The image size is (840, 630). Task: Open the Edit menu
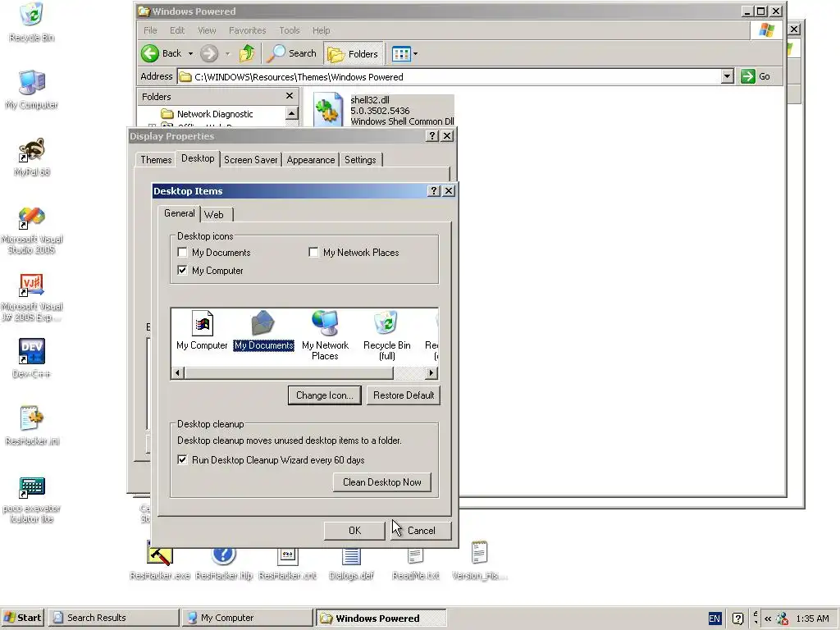click(x=177, y=30)
